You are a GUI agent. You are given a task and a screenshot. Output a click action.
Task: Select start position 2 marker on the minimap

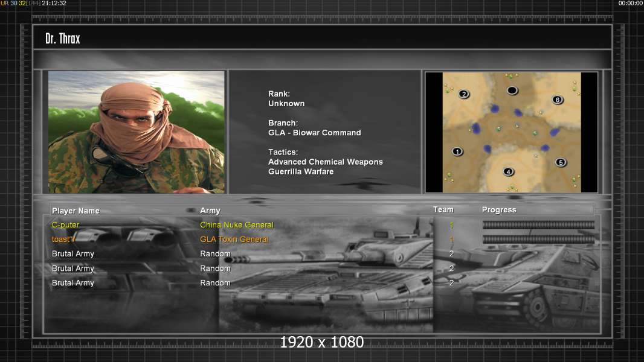pyautogui.click(x=464, y=94)
